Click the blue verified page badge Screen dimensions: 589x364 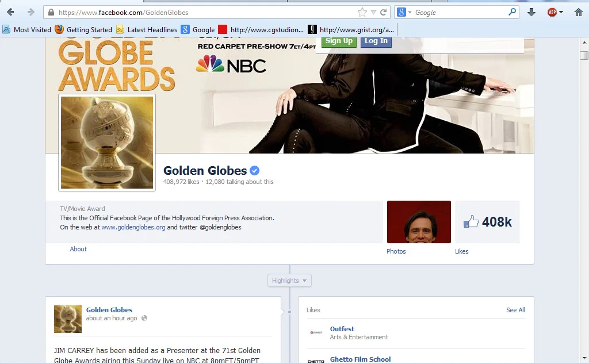pyautogui.click(x=254, y=171)
